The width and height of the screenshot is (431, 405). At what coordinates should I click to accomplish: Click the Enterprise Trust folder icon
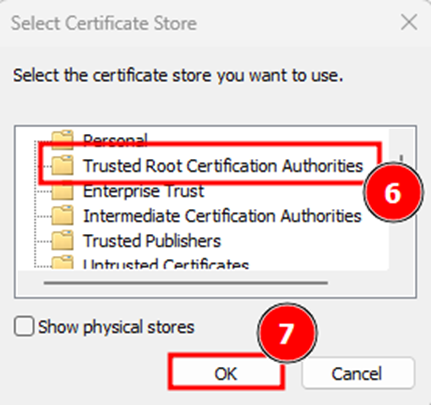[62, 191]
